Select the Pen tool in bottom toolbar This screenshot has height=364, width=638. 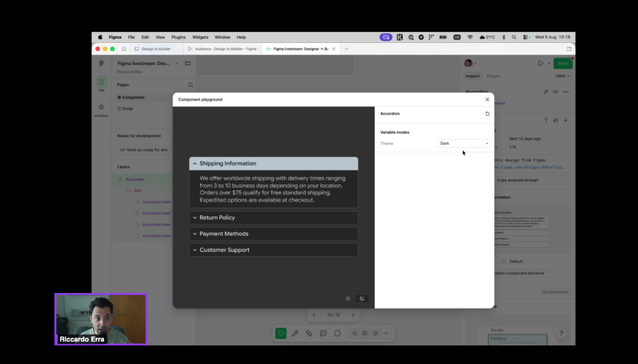pyautogui.click(x=295, y=334)
